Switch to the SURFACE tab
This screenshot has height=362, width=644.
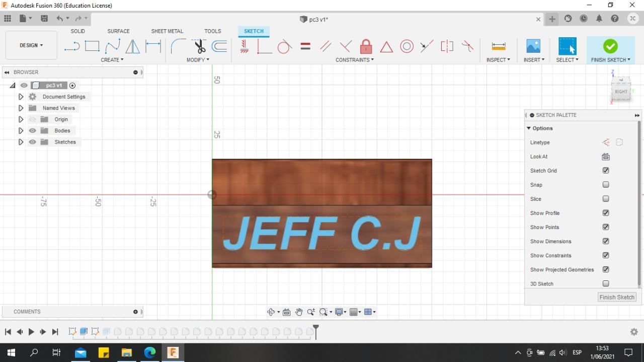pos(118,31)
